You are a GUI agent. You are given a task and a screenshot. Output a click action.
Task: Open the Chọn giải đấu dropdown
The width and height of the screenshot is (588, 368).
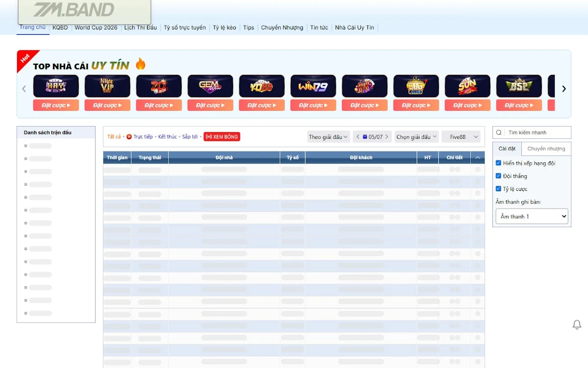(x=416, y=137)
